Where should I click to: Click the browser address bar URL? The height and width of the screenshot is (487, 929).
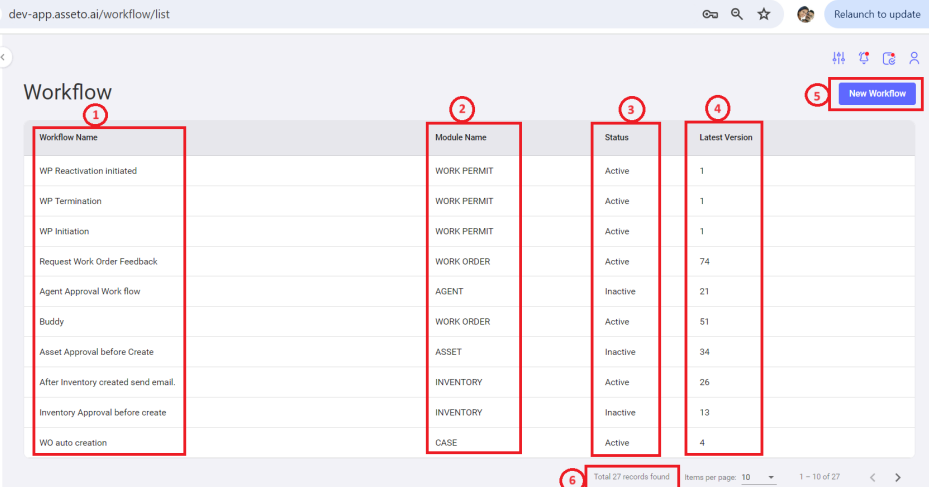(x=89, y=14)
